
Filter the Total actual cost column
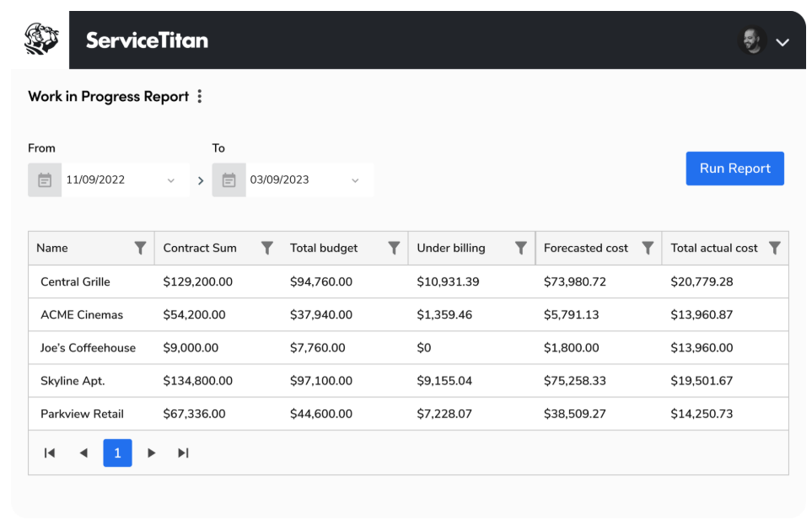point(775,248)
